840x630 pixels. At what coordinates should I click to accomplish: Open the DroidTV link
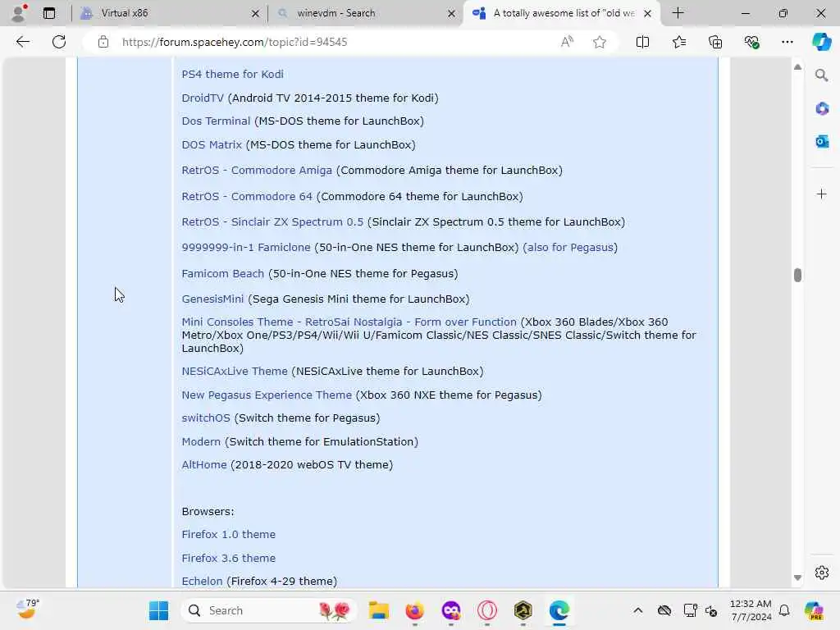pos(203,98)
